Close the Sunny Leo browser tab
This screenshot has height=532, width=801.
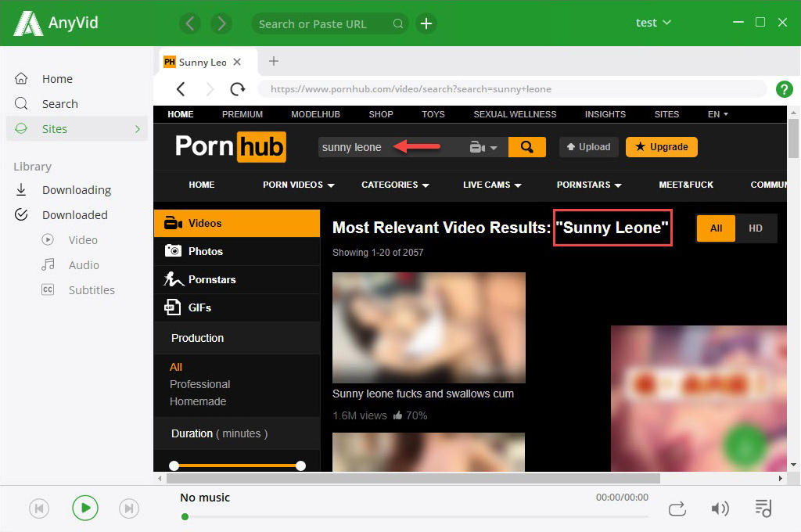[237, 62]
